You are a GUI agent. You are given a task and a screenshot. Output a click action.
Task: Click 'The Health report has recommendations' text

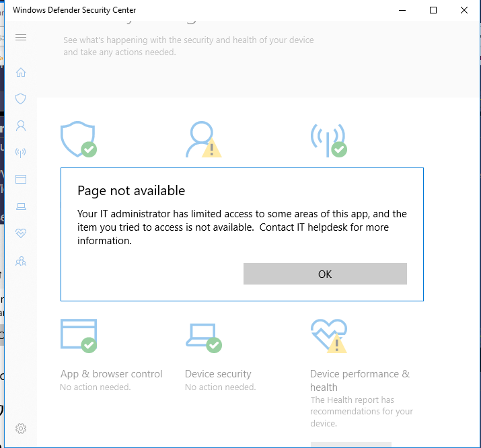361,412
